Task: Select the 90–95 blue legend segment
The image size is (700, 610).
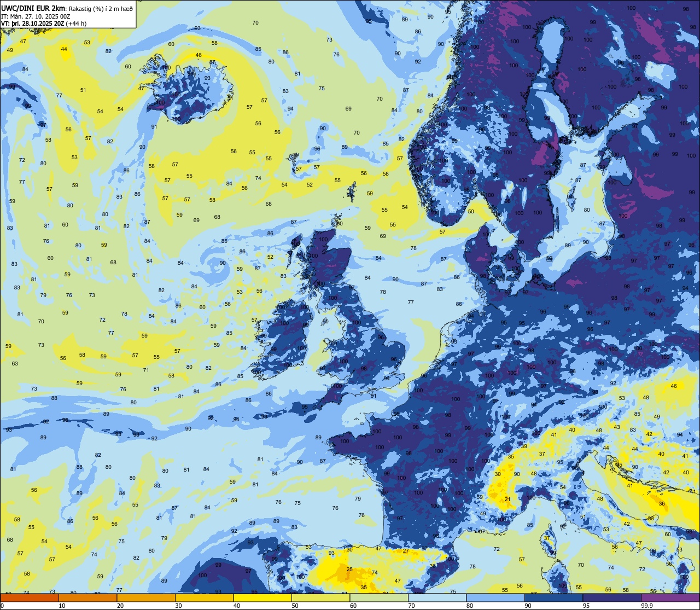Action: click(553, 597)
